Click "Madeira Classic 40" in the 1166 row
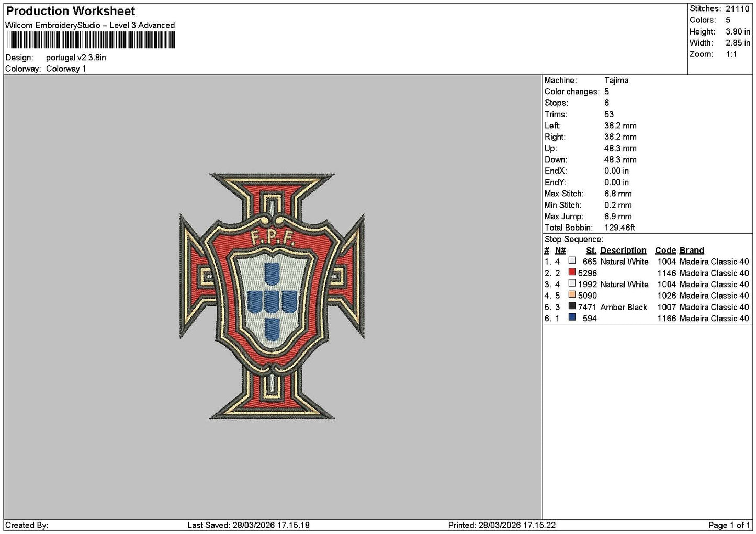This screenshot has width=756, height=534. [714, 319]
